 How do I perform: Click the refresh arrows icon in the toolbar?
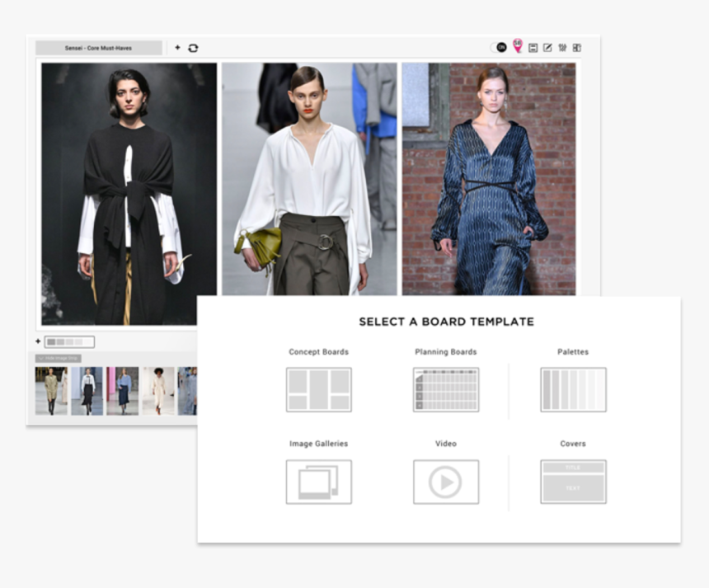pos(193,48)
